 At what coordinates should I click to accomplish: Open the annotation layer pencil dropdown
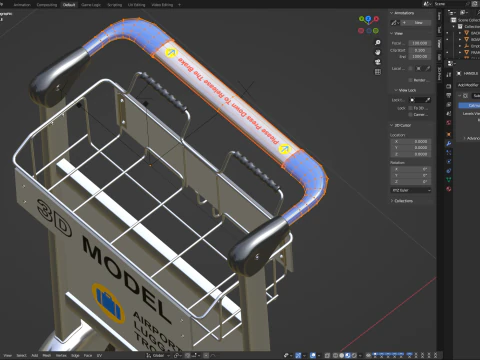(395, 23)
